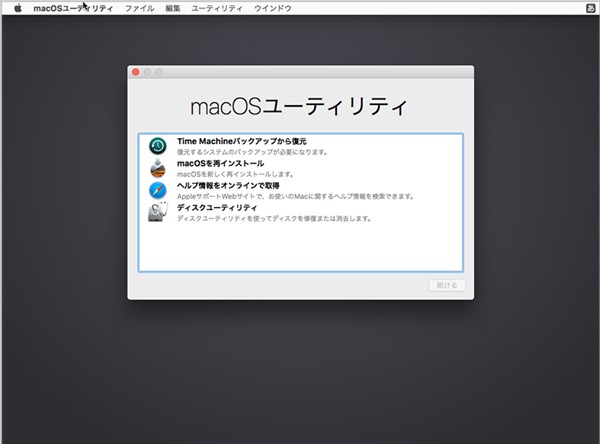
Task: Click the Disk Utility stethoscope icon
Action: click(x=157, y=211)
